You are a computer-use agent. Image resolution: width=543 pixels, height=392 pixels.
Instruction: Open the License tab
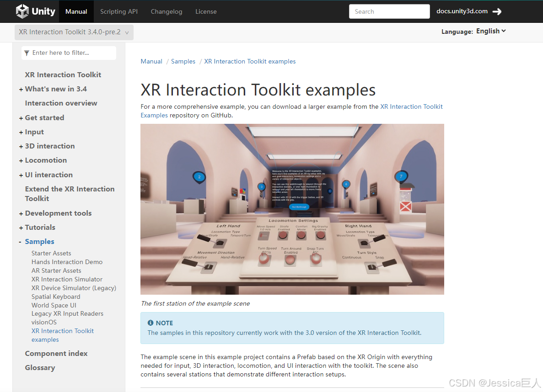tap(206, 11)
